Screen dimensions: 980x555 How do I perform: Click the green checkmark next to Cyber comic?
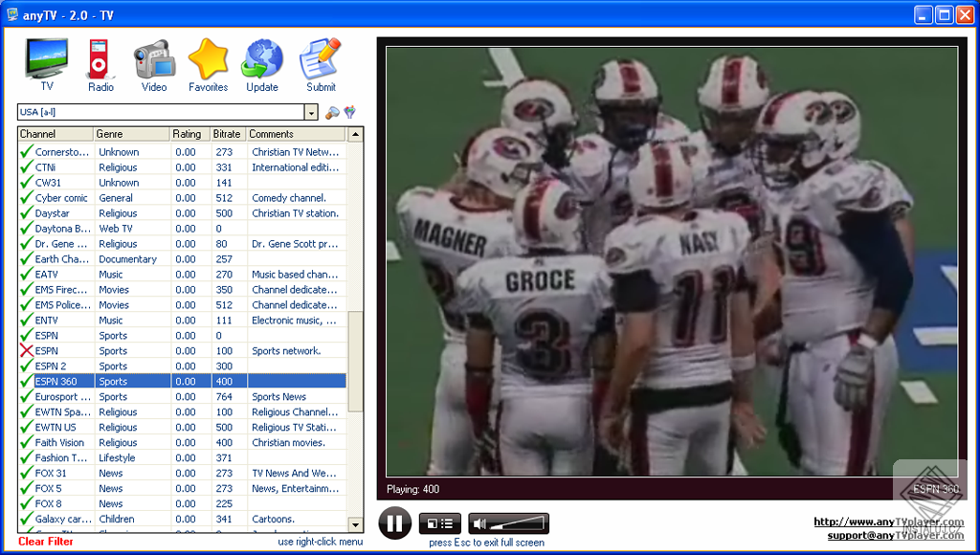pyautogui.click(x=26, y=198)
